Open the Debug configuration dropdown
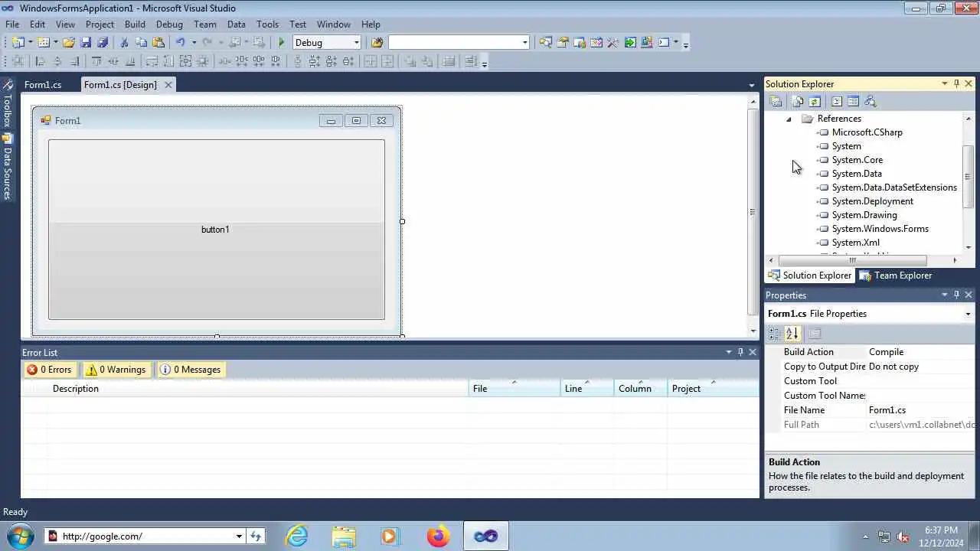This screenshot has height=551, width=980. (356, 43)
